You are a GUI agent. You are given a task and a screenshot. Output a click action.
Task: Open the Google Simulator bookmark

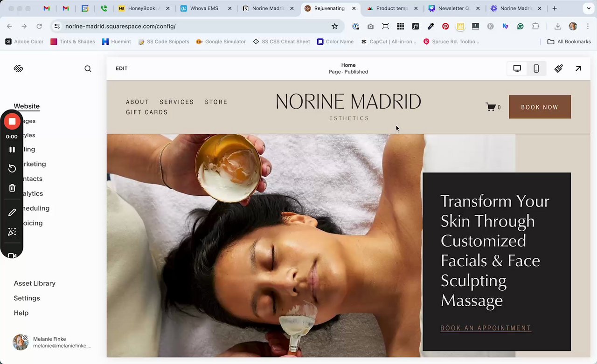pos(221,41)
